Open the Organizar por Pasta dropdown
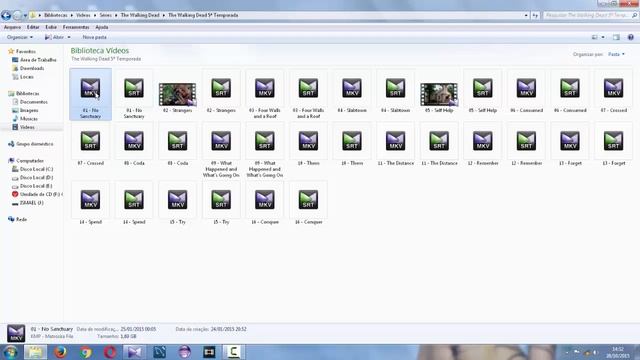This screenshot has height=360, width=640. (616, 54)
